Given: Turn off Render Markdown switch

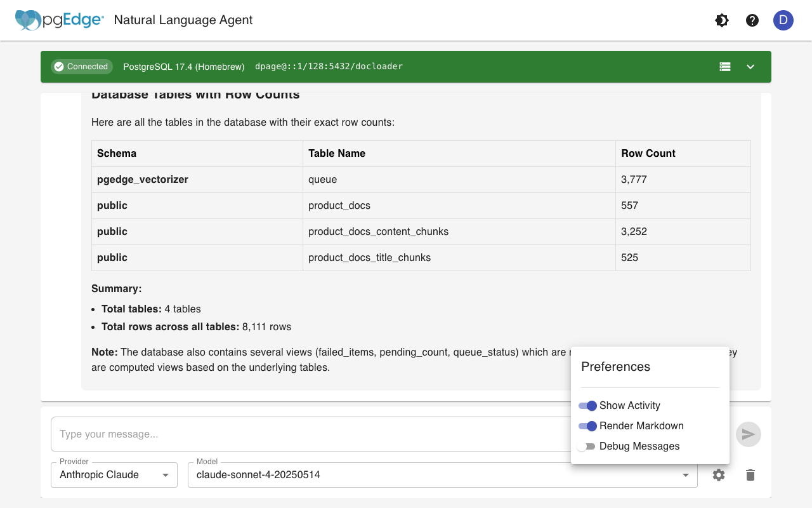Looking at the screenshot, I should [588, 426].
